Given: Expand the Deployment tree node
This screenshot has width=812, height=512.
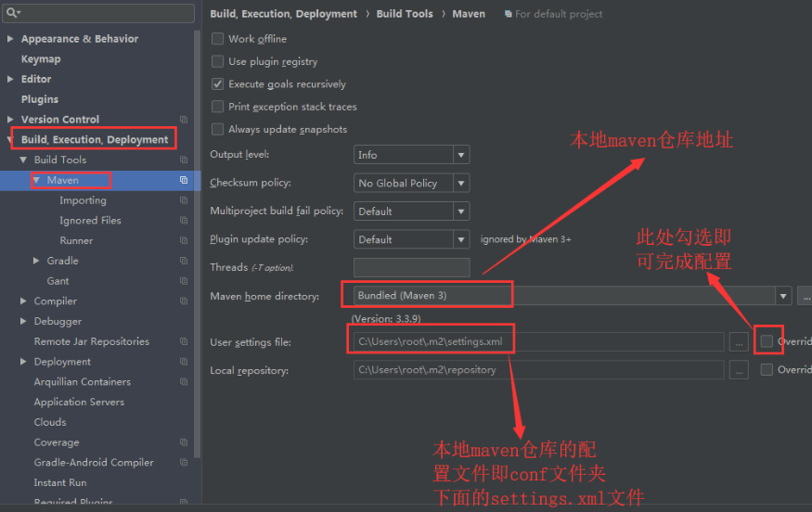Looking at the screenshot, I should tap(23, 362).
